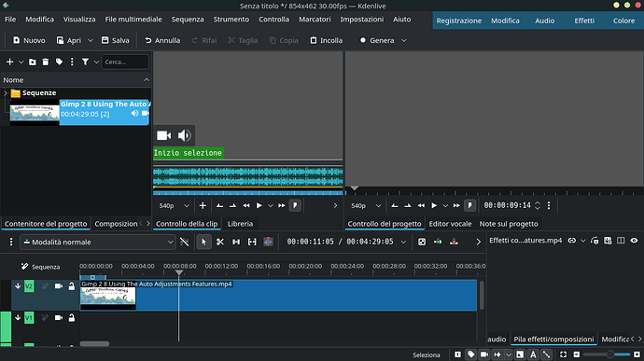Open clip monitor 540p resolution dropdown
This screenshot has height=361, width=644.
(x=175, y=206)
